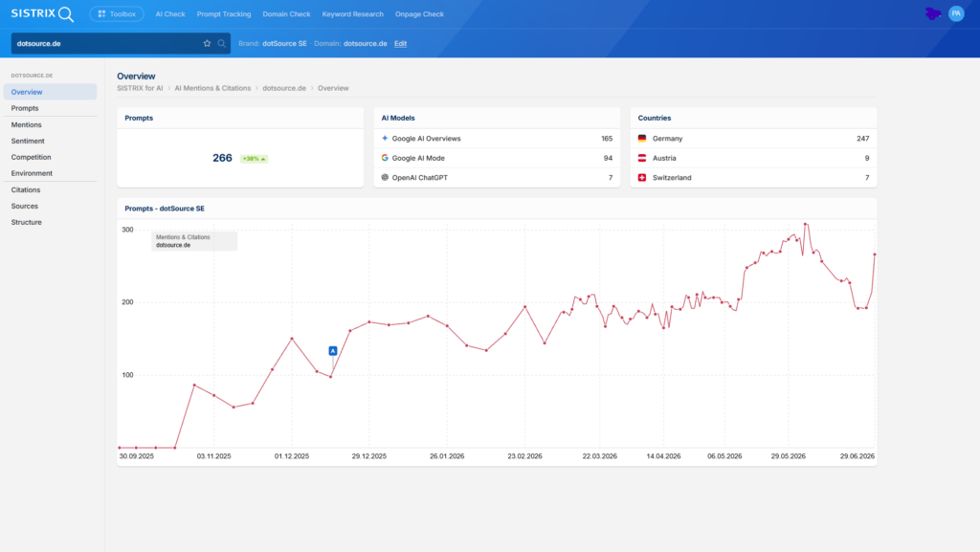Screen dimensions: 980x552
Task: Go to Prompt Tracking
Action: 224,13
